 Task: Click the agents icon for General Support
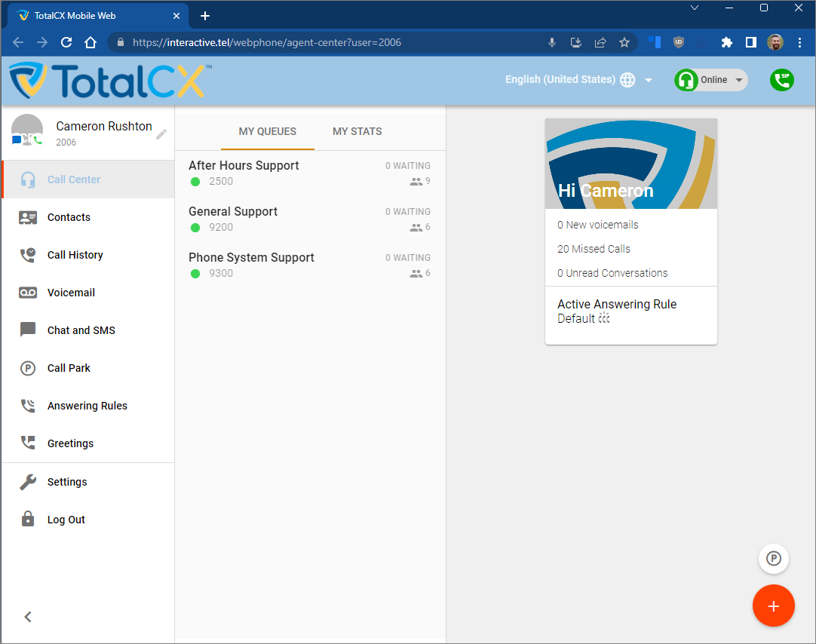[x=416, y=227]
